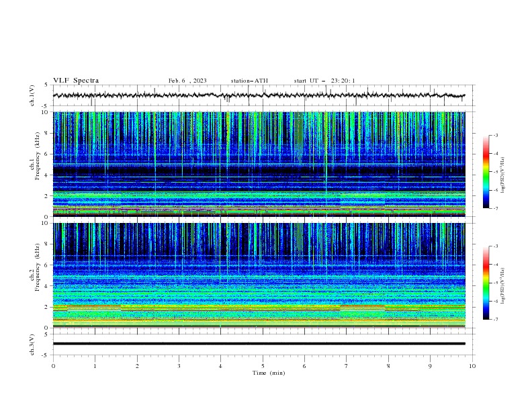Click the time axis tick label "1"
The image size is (532, 411).
(x=95, y=366)
